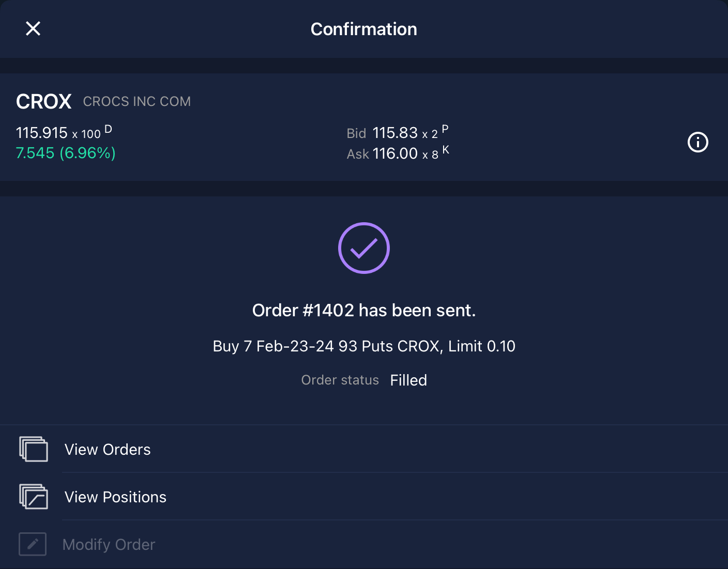
Task: Click the purple checkmark circle icon
Action: [364, 248]
